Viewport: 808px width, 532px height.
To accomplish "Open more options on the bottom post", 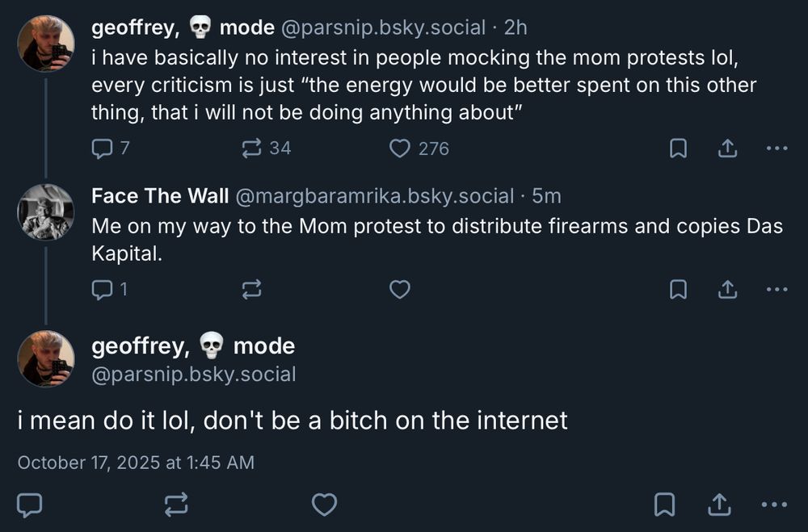I will [x=776, y=505].
